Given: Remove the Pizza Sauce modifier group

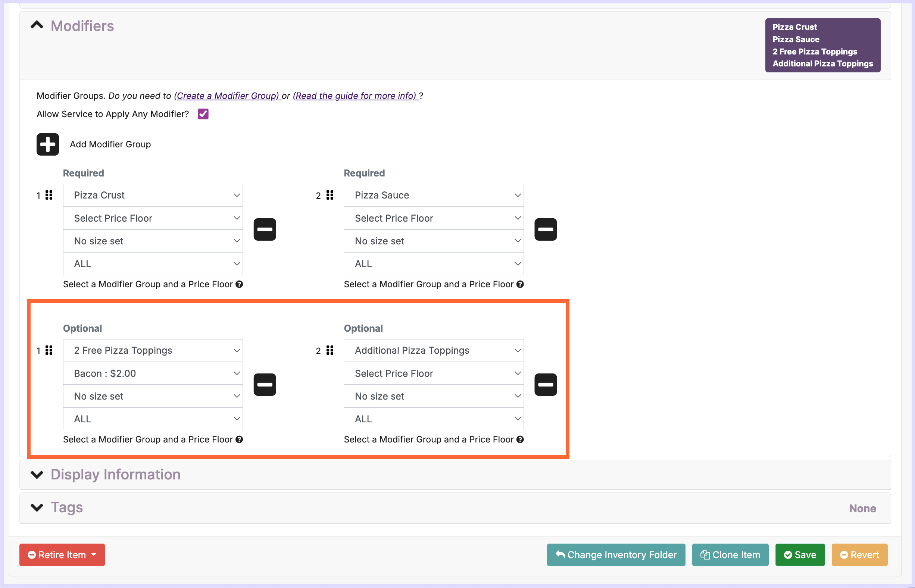Looking at the screenshot, I should (545, 229).
